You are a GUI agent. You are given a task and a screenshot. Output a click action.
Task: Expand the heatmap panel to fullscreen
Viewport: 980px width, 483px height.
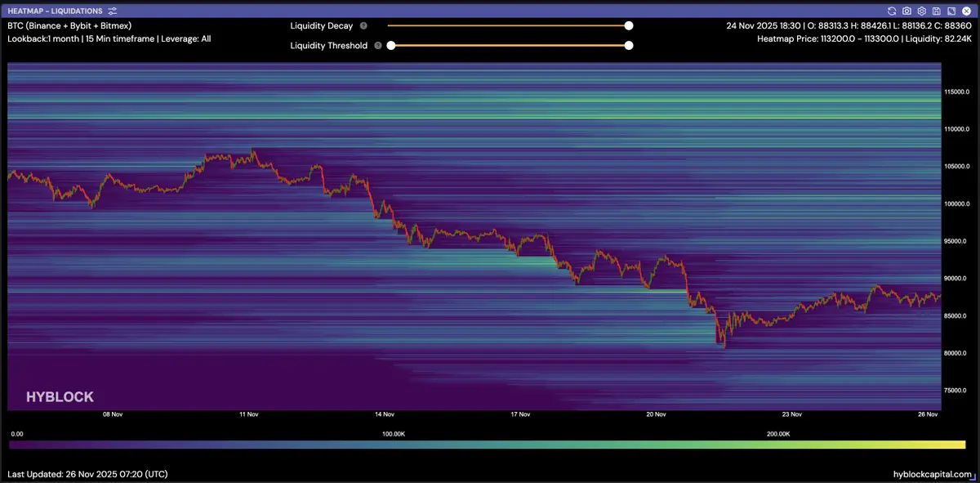(951, 11)
